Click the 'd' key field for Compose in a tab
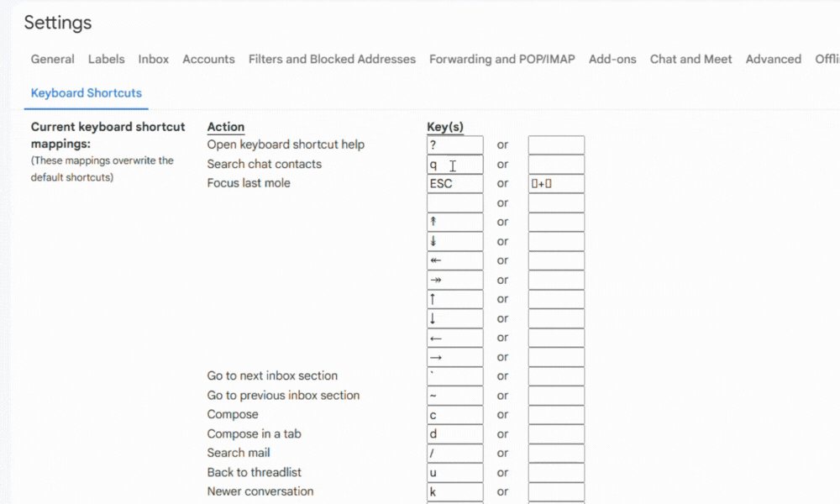This screenshot has width=840, height=504. (x=454, y=434)
